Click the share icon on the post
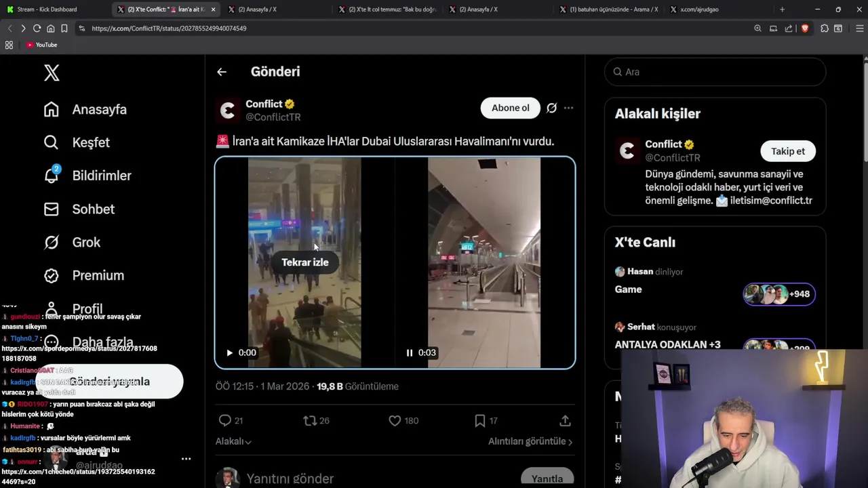Viewport: 868px width, 488px height. (564, 421)
